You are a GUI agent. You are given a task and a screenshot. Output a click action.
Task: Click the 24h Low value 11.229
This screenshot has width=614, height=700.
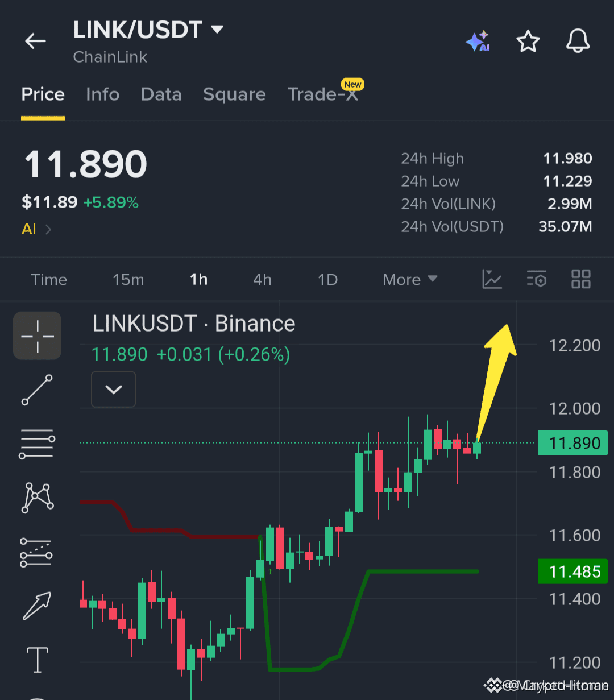point(567,181)
